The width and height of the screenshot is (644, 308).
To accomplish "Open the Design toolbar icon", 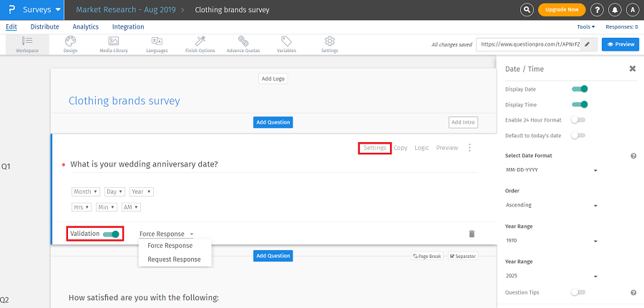I will click(70, 41).
